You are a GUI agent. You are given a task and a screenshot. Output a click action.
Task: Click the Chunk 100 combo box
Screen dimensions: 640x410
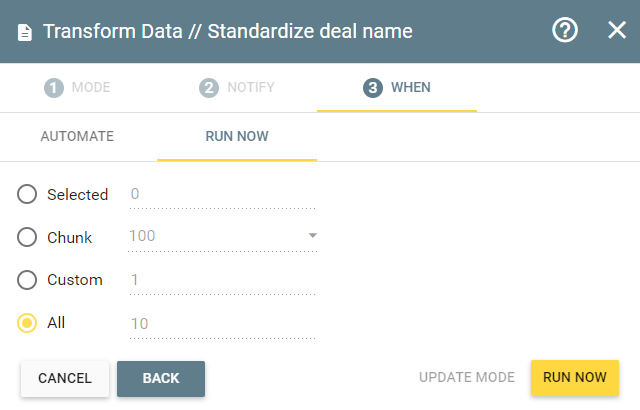coord(222,237)
